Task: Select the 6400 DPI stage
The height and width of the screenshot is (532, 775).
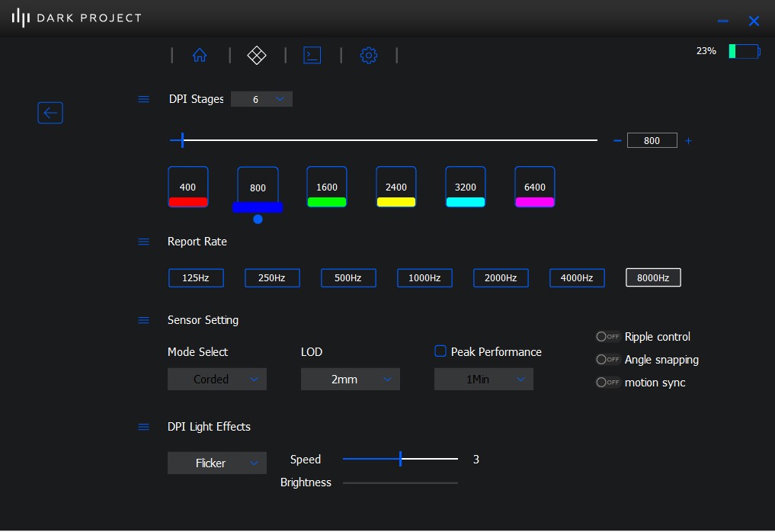Action: pos(534,187)
